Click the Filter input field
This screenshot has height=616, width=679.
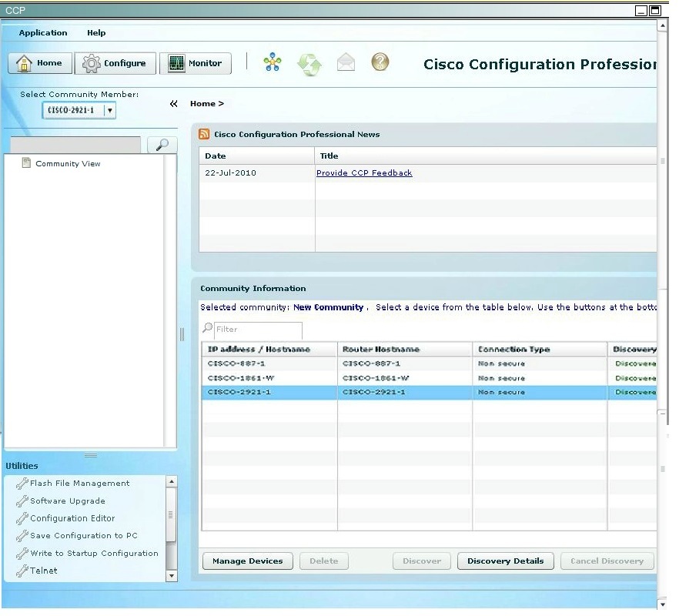(x=258, y=330)
